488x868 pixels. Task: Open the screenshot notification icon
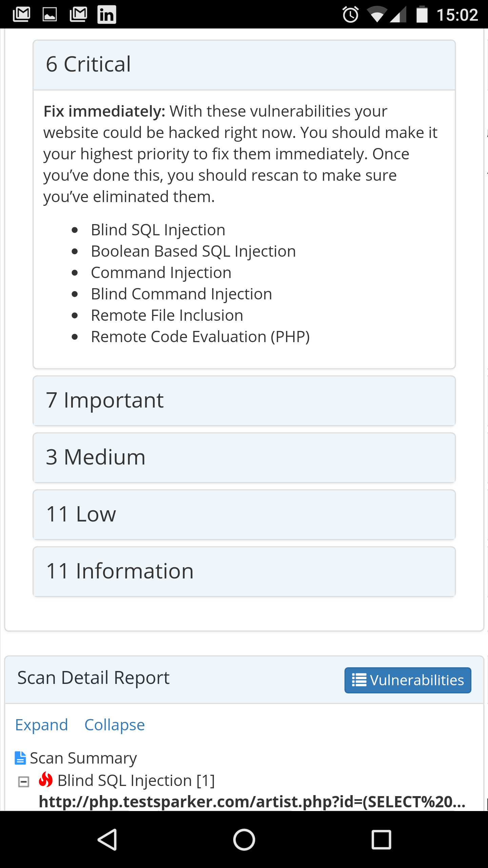coord(49,14)
